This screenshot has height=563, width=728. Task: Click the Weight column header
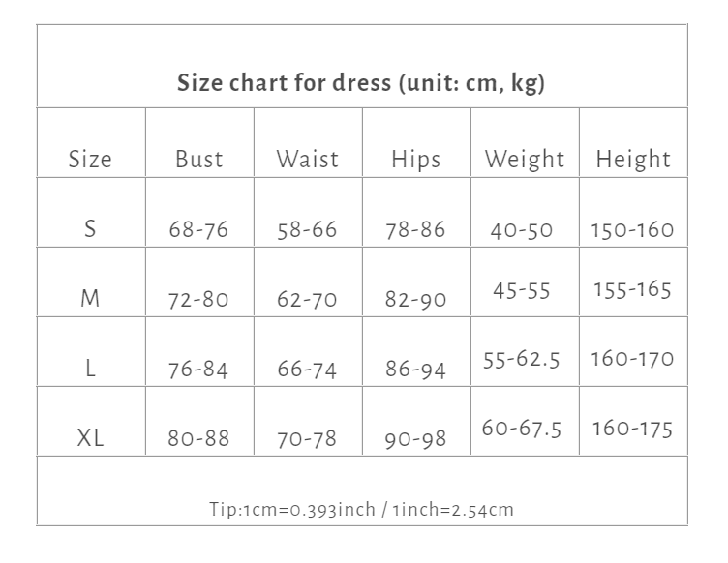pyautogui.click(x=525, y=159)
